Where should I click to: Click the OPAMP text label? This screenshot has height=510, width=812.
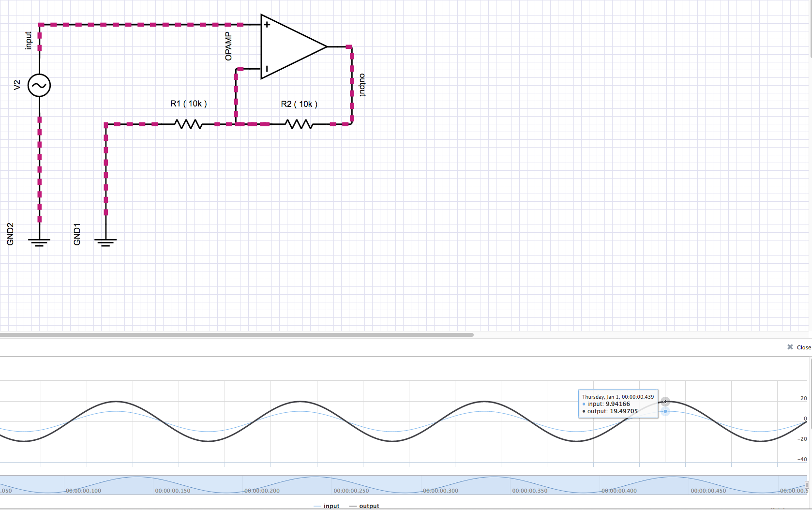(228, 46)
